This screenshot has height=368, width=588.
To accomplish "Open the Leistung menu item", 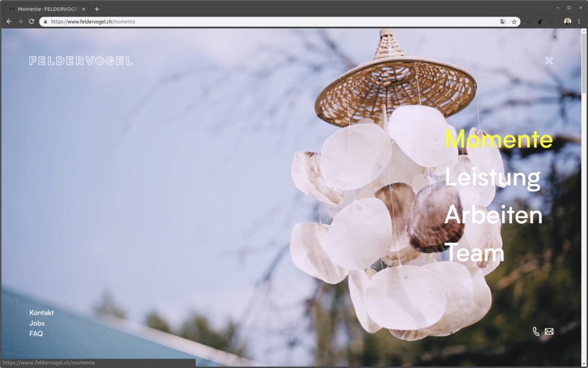I will tap(492, 178).
